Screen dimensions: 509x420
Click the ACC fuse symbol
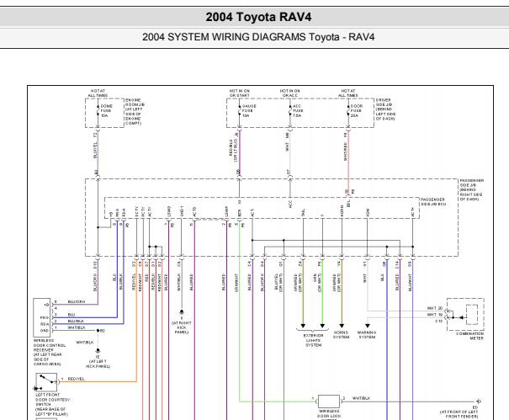(x=290, y=111)
